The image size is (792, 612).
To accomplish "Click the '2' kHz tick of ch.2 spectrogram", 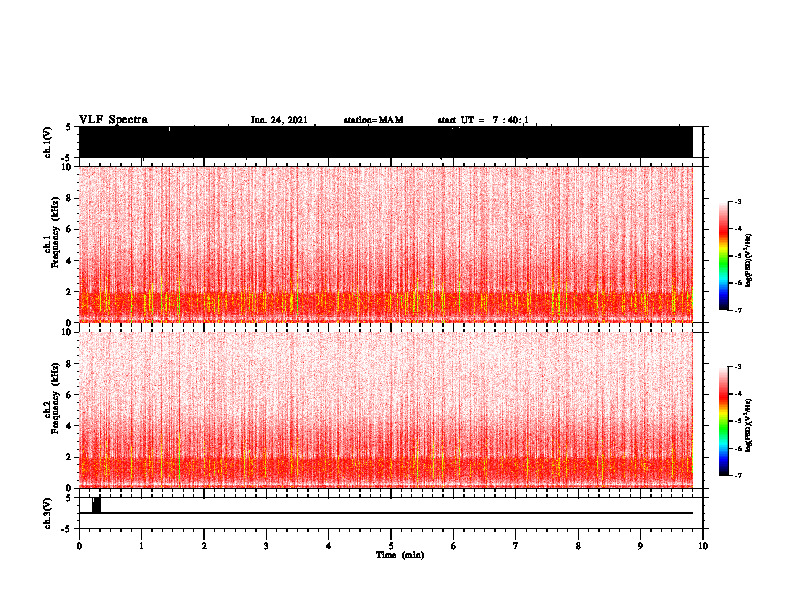I will 70,457.
